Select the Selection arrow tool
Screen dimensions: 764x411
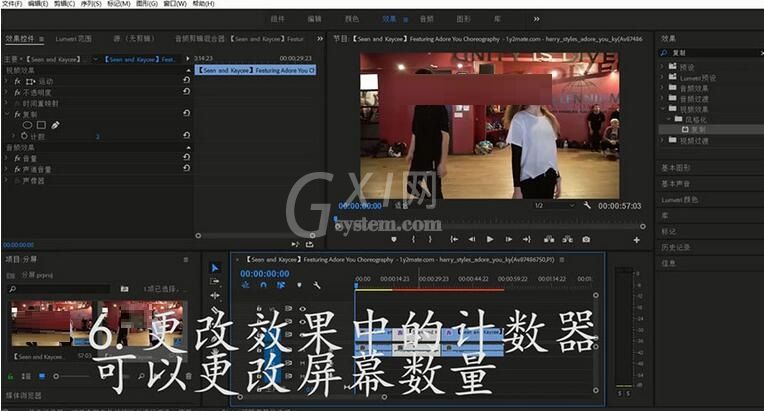[x=214, y=268]
